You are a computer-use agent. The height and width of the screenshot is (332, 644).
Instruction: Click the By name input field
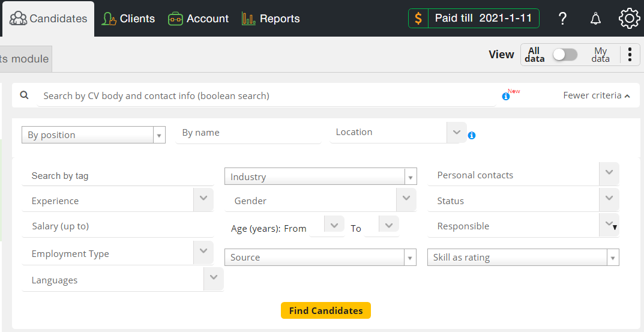[x=248, y=133]
